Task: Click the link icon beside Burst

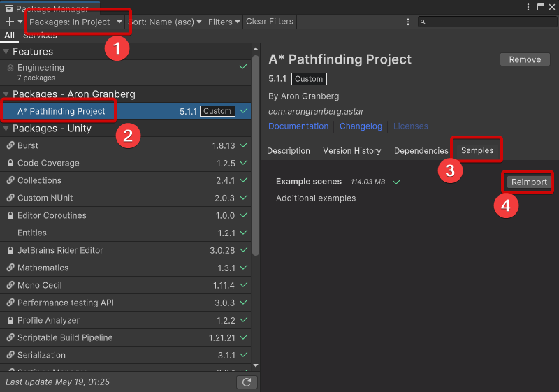Action: (10, 145)
